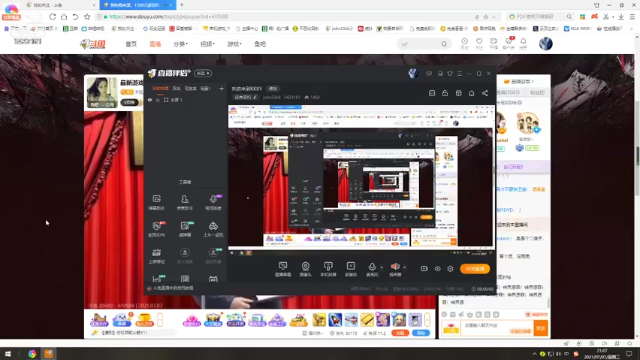Expand speaker options arrow
Viewport: 640px width, 360px height.
pyautogui.click(x=404, y=267)
